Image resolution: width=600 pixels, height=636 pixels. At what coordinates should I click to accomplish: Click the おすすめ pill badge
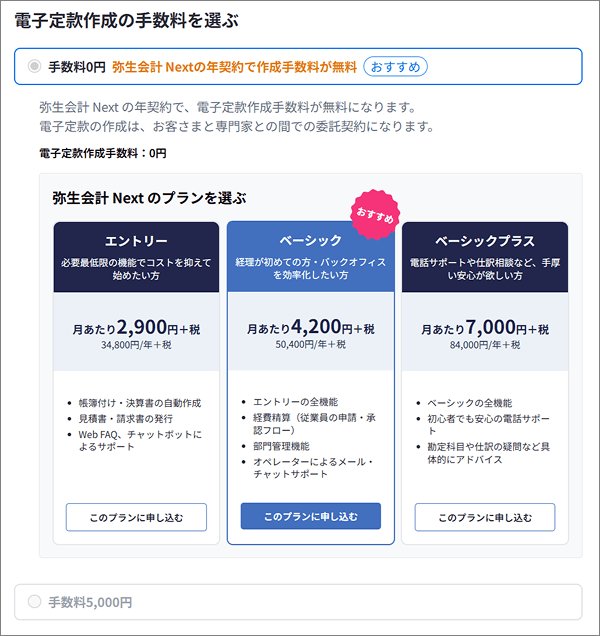coord(395,66)
